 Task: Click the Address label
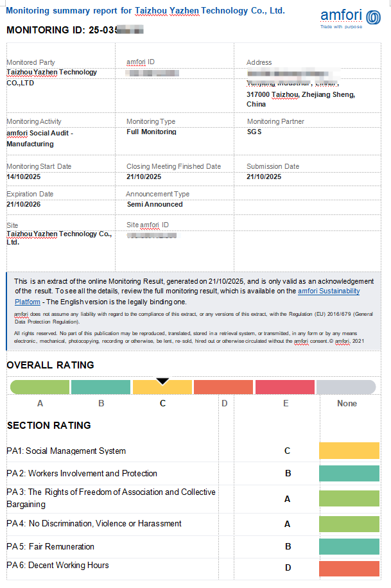[x=259, y=62]
